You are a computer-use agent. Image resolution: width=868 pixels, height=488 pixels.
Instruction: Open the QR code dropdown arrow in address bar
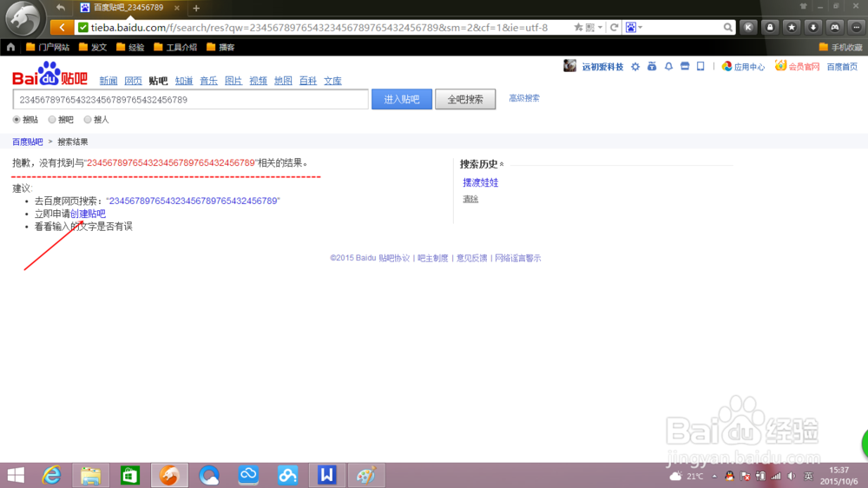coord(600,27)
